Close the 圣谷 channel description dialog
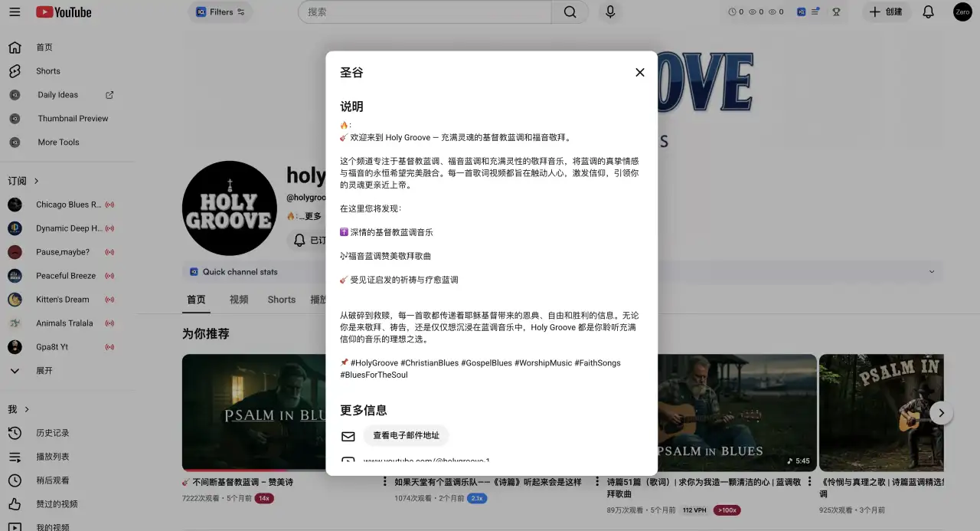Viewport: 980px width, 531px height. pos(640,73)
